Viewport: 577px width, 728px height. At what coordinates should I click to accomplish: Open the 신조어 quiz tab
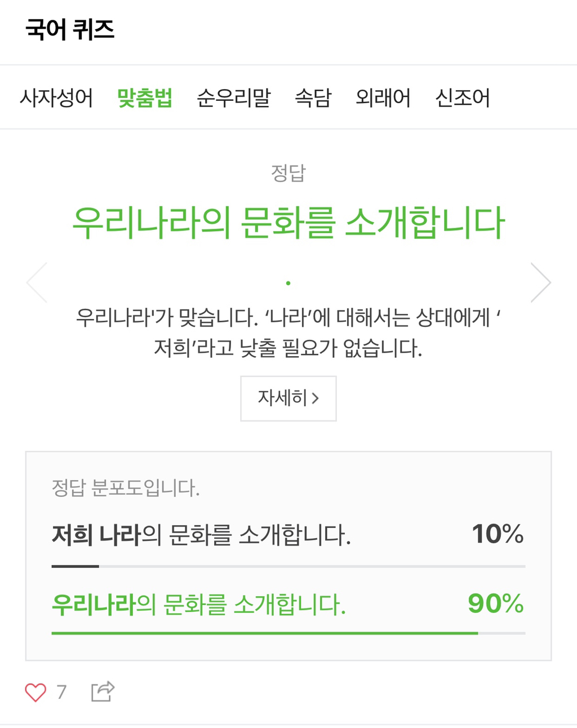(x=463, y=97)
